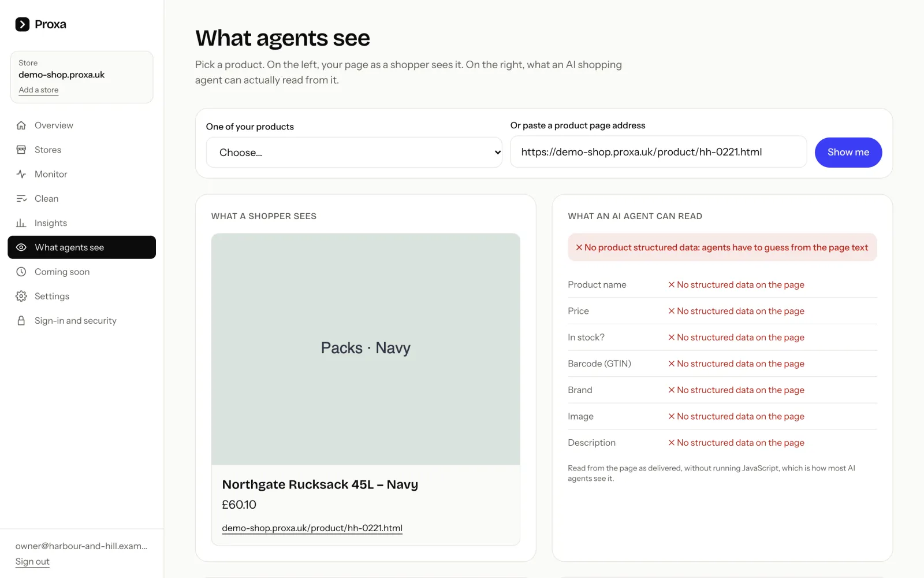Expand the 'One of your products' dropdown
Viewport: 924px width, 578px height.
point(354,153)
